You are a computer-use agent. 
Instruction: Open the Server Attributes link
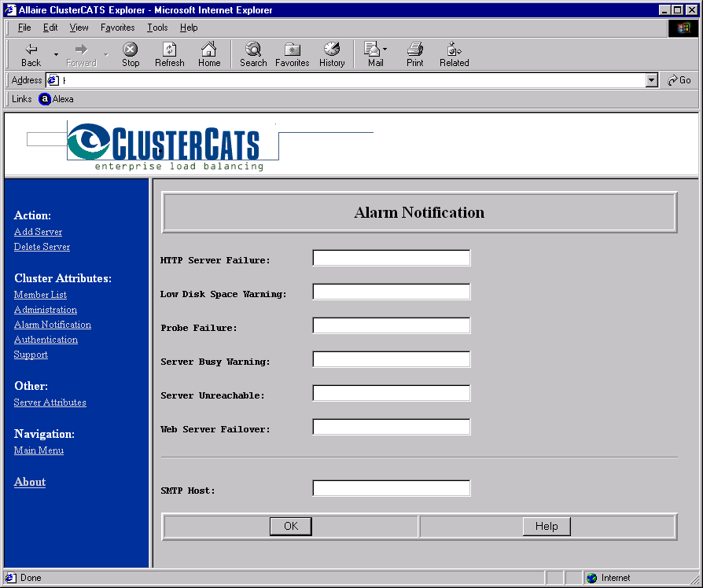(x=50, y=402)
